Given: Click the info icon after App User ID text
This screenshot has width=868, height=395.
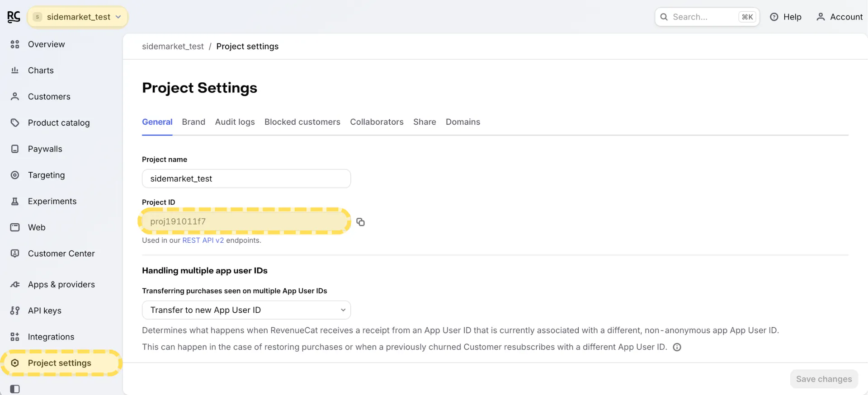Looking at the screenshot, I should 677,347.
